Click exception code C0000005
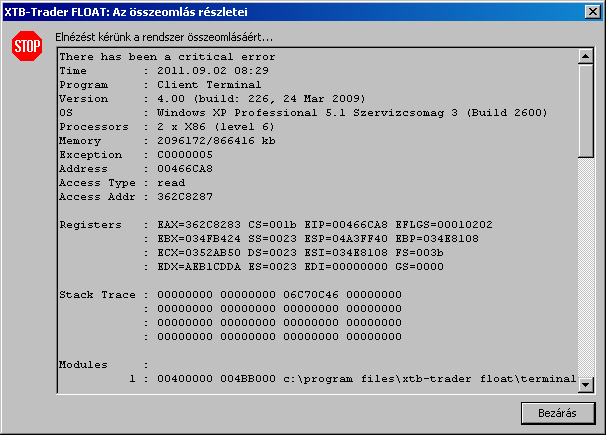 (x=185, y=155)
